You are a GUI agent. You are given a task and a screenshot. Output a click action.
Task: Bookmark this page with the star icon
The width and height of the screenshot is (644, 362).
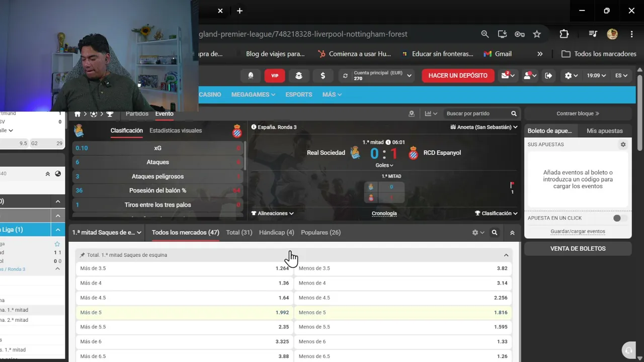pyautogui.click(x=537, y=34)
